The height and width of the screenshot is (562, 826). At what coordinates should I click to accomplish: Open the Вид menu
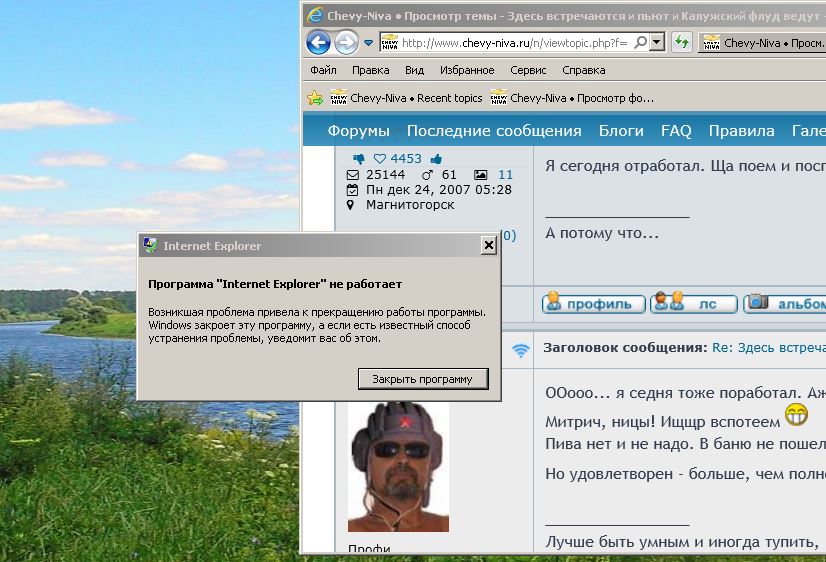414,70
